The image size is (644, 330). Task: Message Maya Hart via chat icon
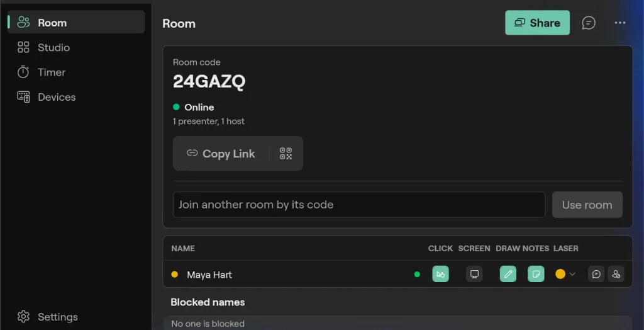coord(596,274)
